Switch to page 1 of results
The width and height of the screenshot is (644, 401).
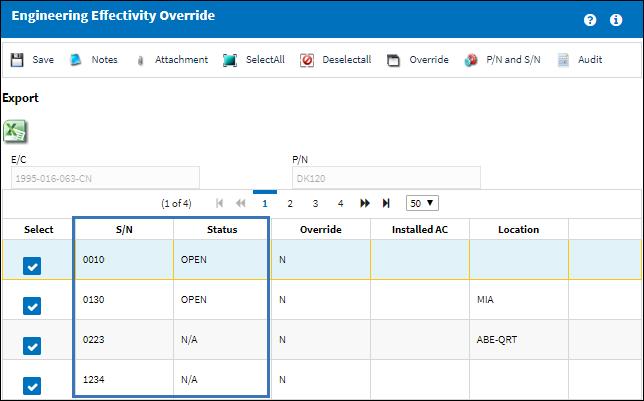coord(265,203)
